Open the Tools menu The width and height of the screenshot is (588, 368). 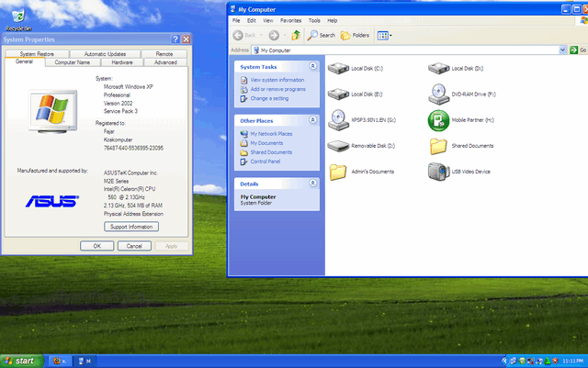click(314, 20)
